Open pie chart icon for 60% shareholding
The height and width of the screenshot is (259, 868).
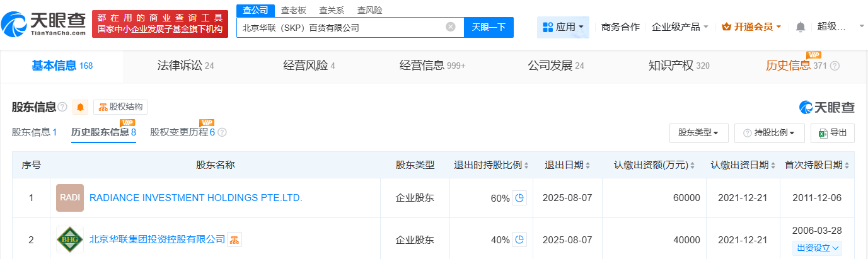pos(519,198)
